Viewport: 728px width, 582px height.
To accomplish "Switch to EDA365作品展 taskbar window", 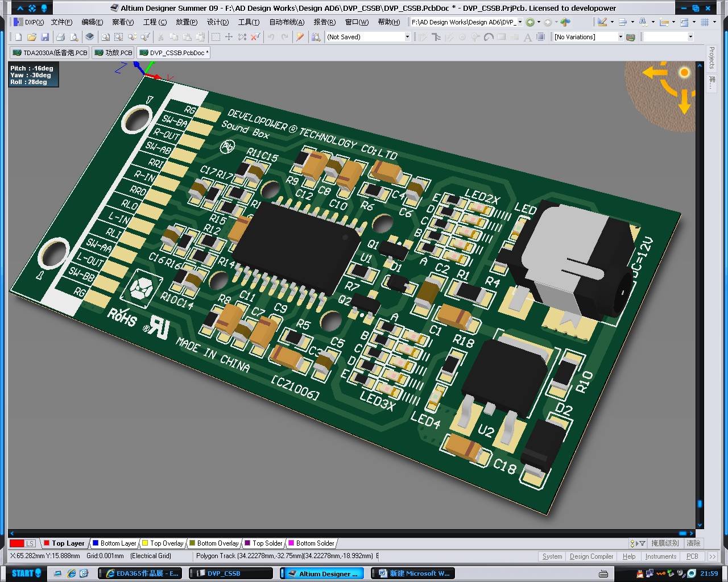I will [140, 573].
